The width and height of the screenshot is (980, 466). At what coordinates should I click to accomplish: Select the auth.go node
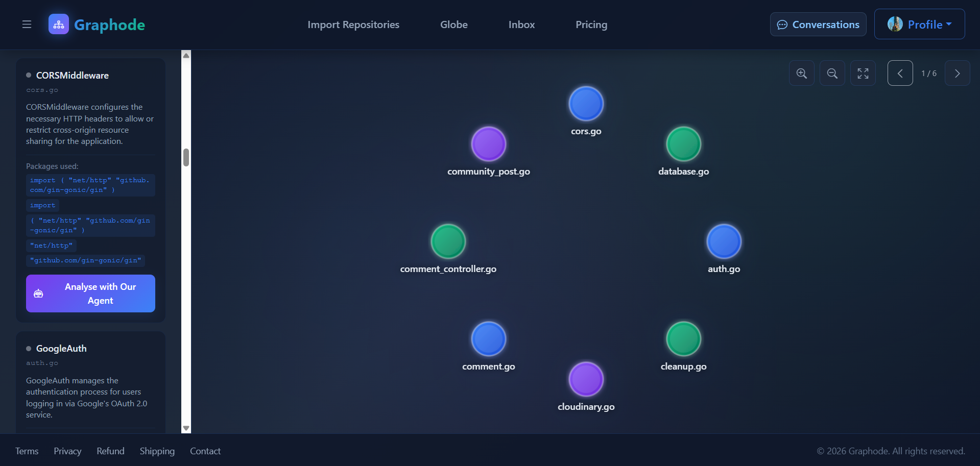pos(724,241)
